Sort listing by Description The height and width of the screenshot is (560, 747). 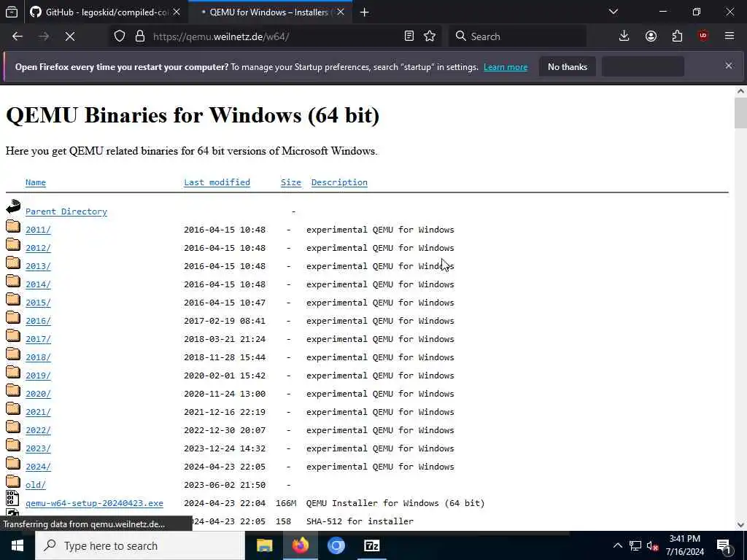point(339,182)
